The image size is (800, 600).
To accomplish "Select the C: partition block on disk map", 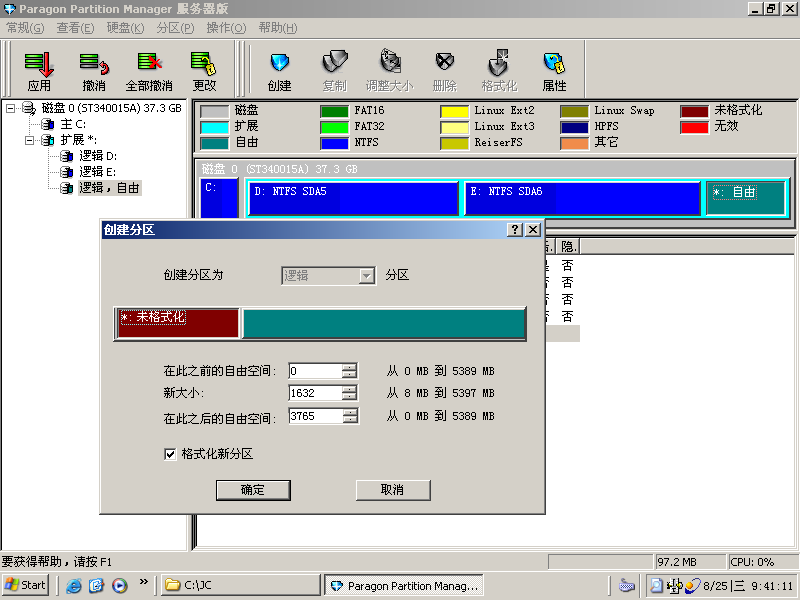I will tap(219, 198).
